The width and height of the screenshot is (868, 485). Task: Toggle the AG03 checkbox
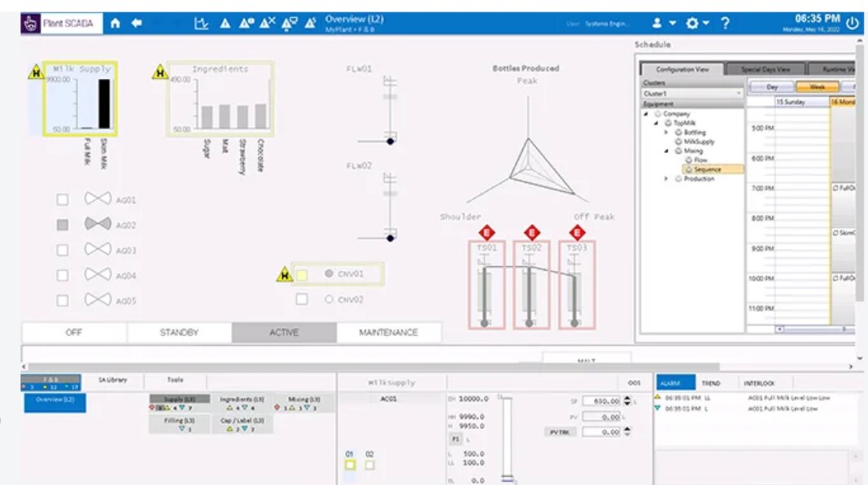point(63,251)
